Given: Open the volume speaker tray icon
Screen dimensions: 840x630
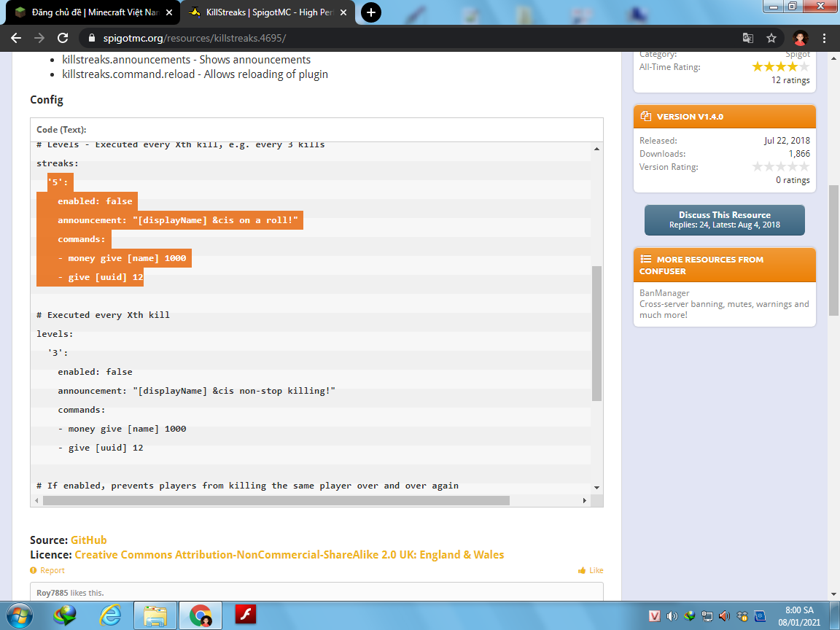Looking at the screenshot, I should click(x=672, y=616).
